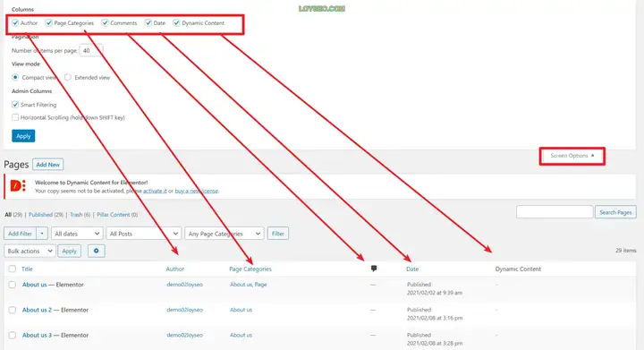This screenshot has height=350, width=644.
Task: Click the items per page number field
Action: pos(90,50)
